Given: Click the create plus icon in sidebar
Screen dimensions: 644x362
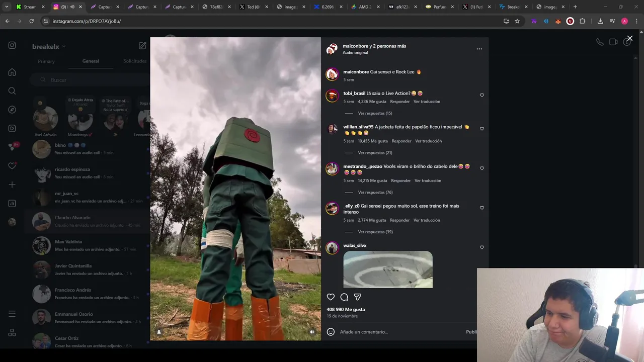Looking at the screenshot, I should (12, 185).
